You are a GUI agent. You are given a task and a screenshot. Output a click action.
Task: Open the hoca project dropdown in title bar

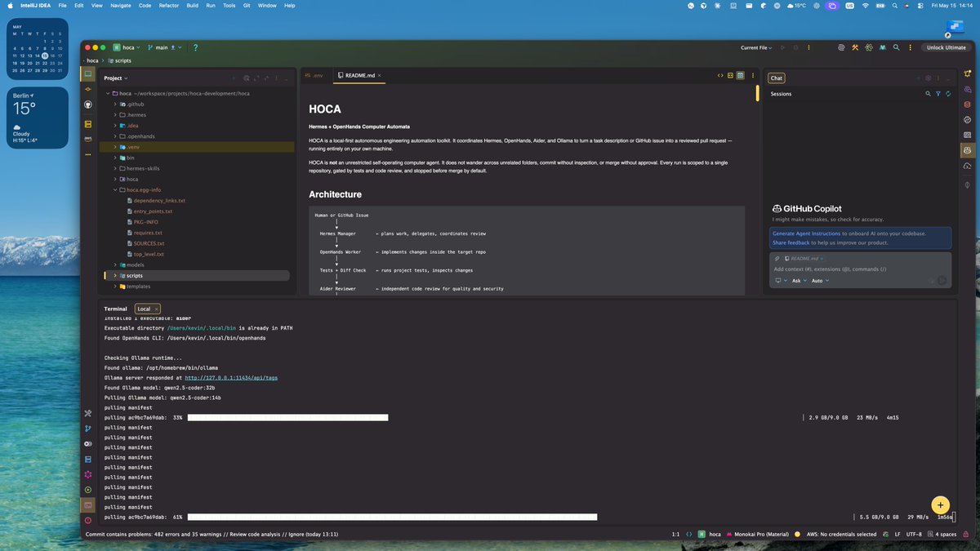pos(127,47)
